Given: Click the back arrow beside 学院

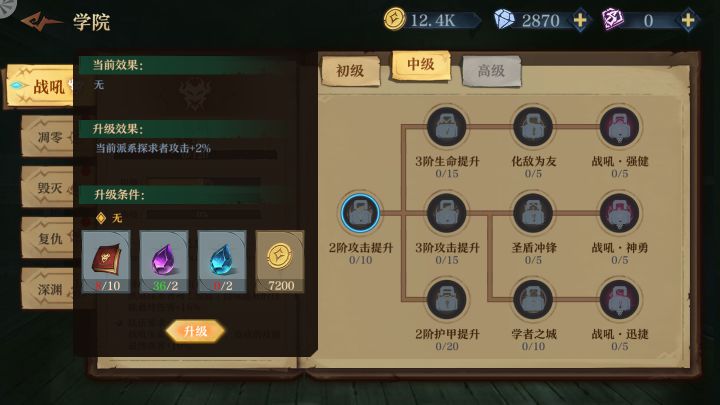Looking at the screenshot, I should [40, 22].
